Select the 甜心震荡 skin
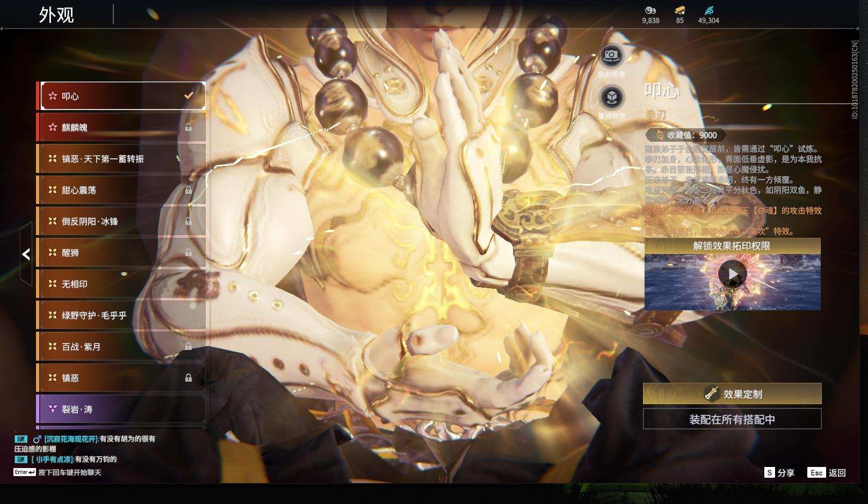Screen dimensions: 868x504 click(121, 190)
